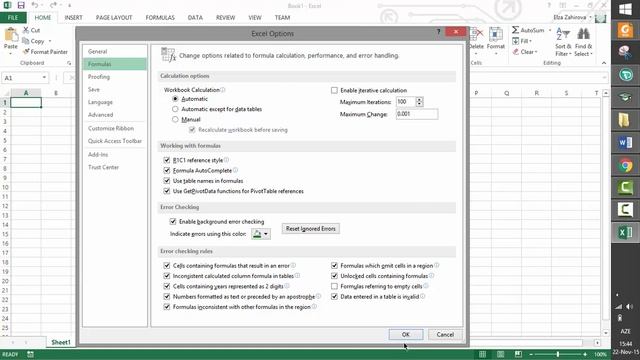Viewport: 640px width, 360px height.
Task: Open Windows Start button
Action: point(625,9)
